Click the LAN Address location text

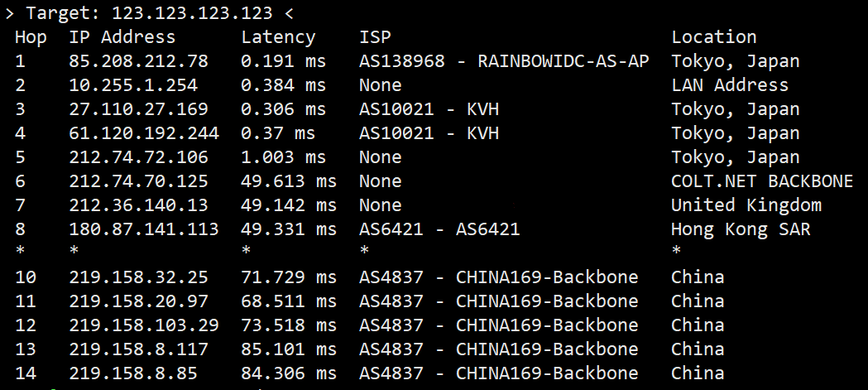[x=730, y=85]
